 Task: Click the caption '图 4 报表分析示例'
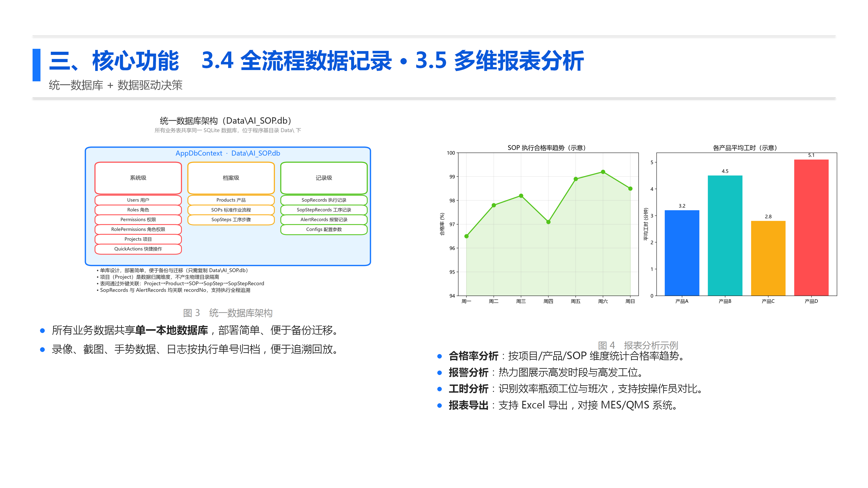pos(638,345)
